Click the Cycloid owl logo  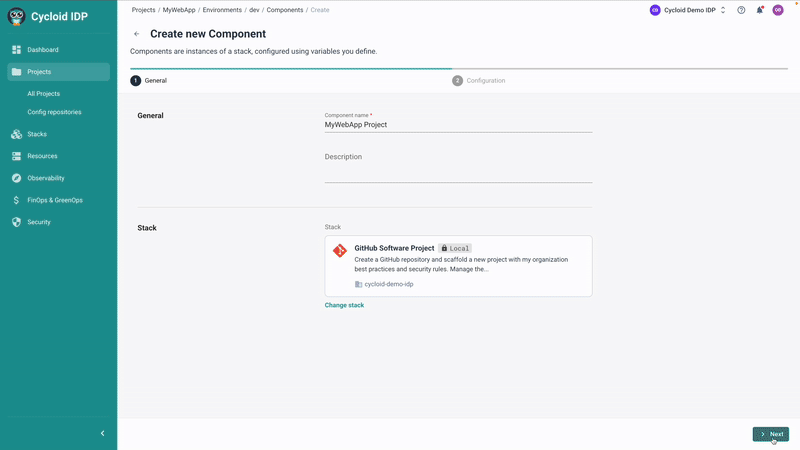(16, 16)
